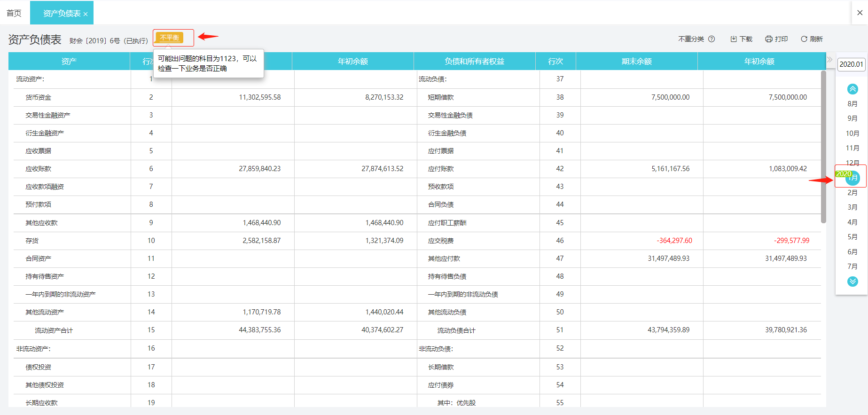Click the 短期借款 row label

pos(441,97)
